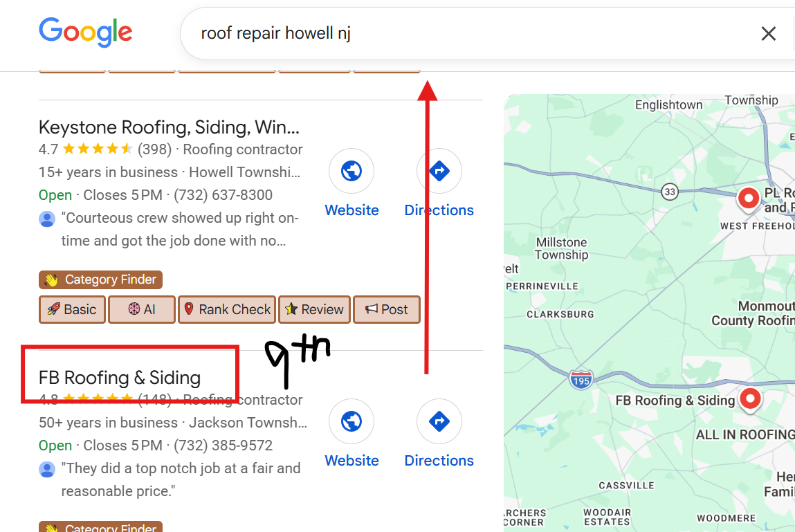Click in the search input field
Image resolution: width=795 pixels, height=532 pixels.
click(x=450, y=33)
